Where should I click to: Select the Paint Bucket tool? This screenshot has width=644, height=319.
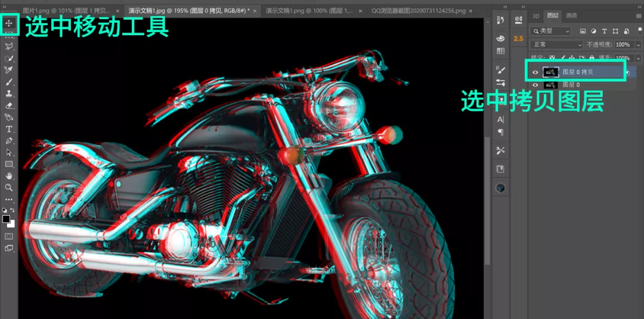pyautogui.click(x=8, y=117)
